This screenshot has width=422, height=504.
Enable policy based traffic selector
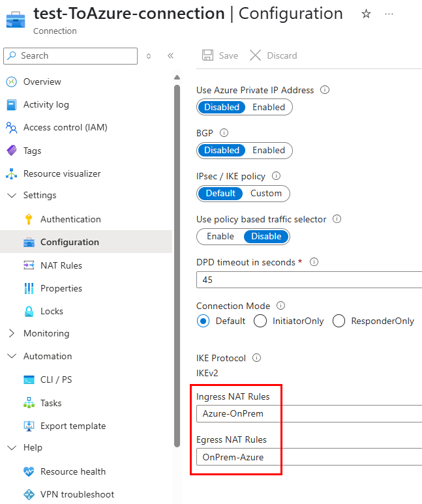click(220, 236)
